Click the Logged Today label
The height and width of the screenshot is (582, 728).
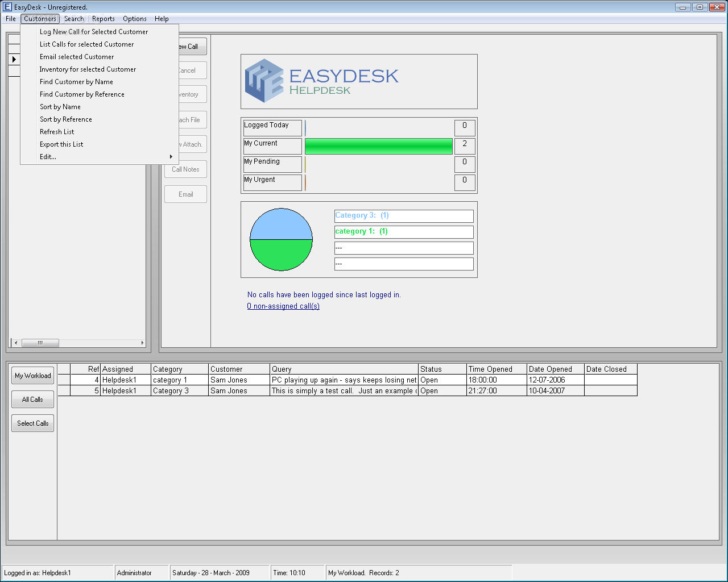(x=272, y=128)
